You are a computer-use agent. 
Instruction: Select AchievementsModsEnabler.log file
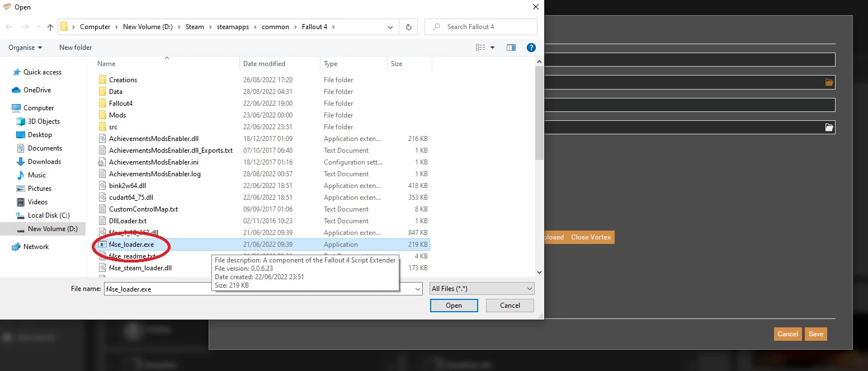155,174
